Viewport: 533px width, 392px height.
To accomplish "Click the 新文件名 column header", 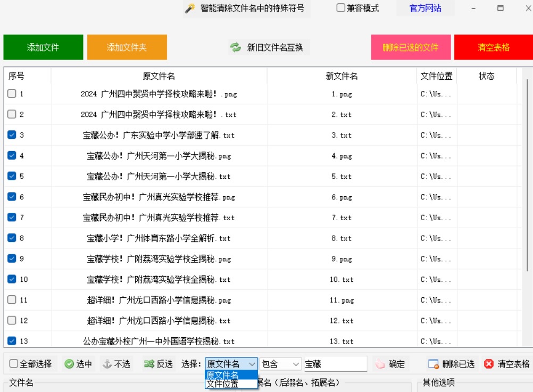I will pos(342,76).
